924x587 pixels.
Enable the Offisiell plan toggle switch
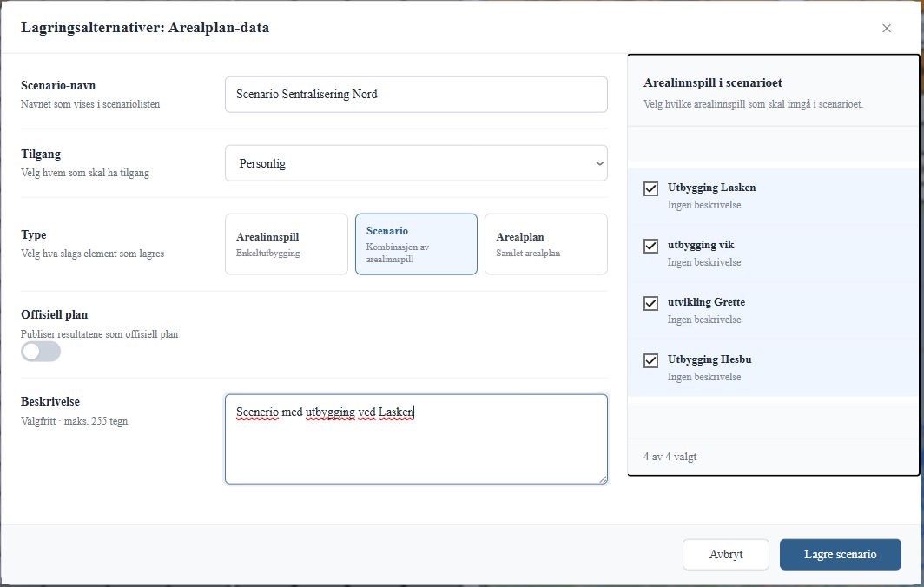[x=41, y=352]
